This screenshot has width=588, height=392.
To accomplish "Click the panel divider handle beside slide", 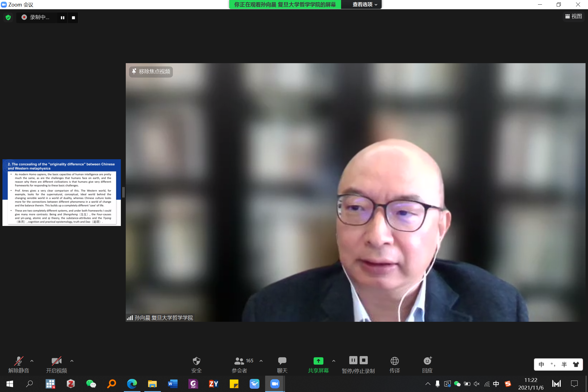I will [123, 192].
